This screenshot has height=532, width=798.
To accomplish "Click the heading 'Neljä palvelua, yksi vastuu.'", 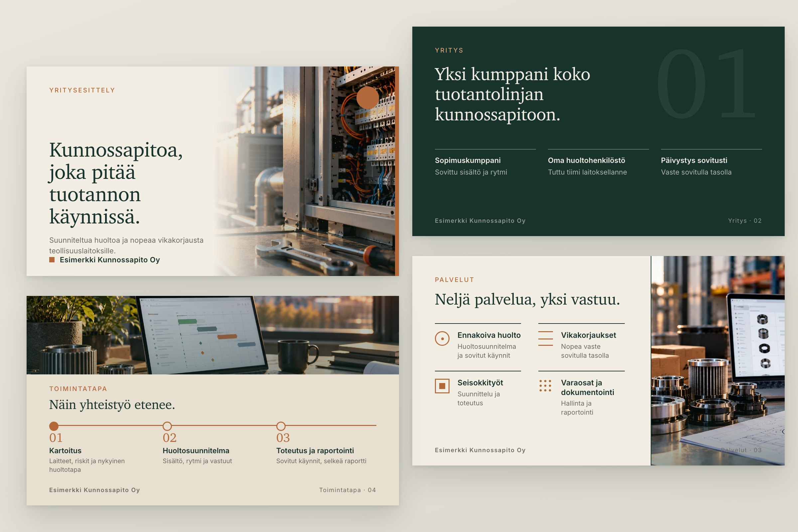I will [x=527, y=300].
